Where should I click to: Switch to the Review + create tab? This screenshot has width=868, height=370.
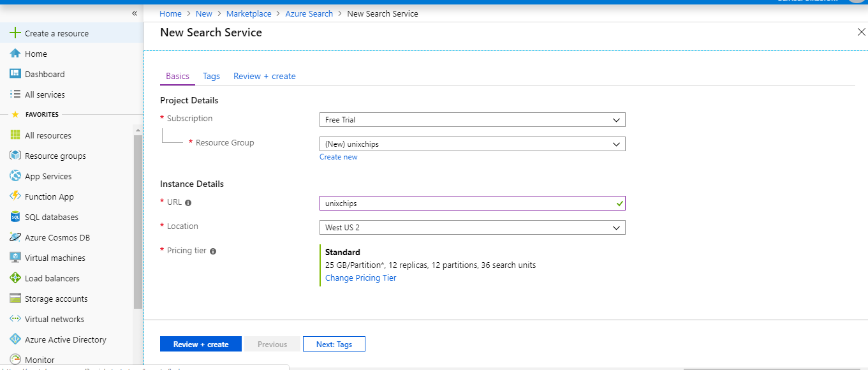click(x=265, y=76)
